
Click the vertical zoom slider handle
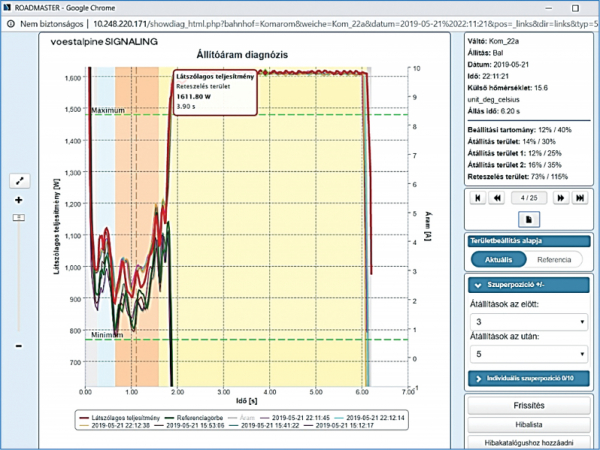(x=17, y=216)
